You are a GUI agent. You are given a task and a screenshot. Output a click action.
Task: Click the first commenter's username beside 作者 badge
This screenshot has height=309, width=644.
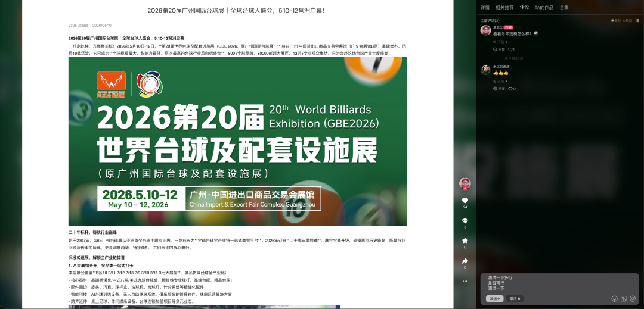coord(498,27)
